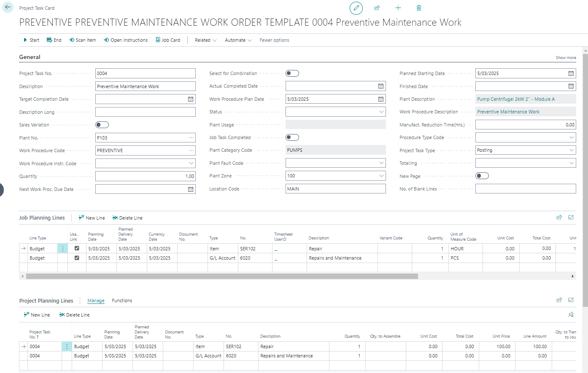588x373 pixels.
Task: Click Project Task No. column header
Action: (40, 334)
